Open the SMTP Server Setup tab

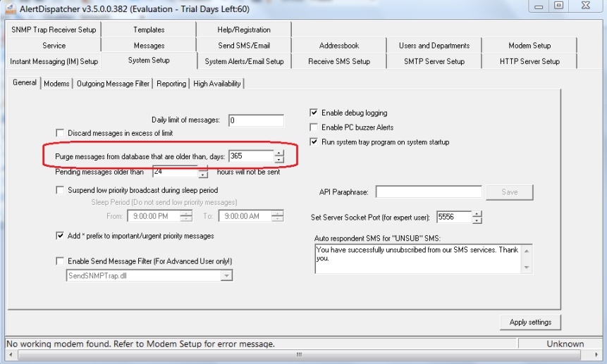click(434, 61)
